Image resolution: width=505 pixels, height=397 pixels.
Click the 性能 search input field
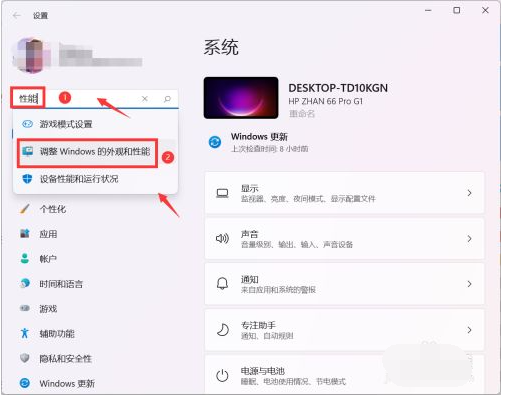tap(95, 99)
